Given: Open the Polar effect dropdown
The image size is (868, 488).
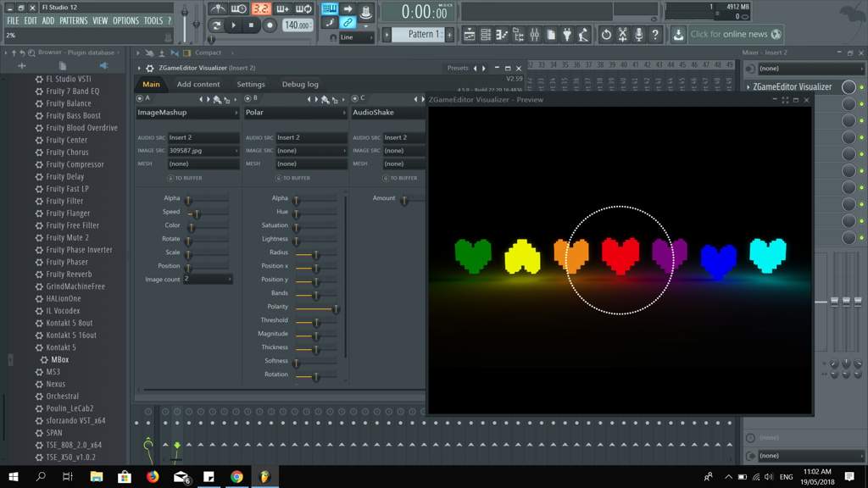Looking at the screenshot, I should click(296, 113).
